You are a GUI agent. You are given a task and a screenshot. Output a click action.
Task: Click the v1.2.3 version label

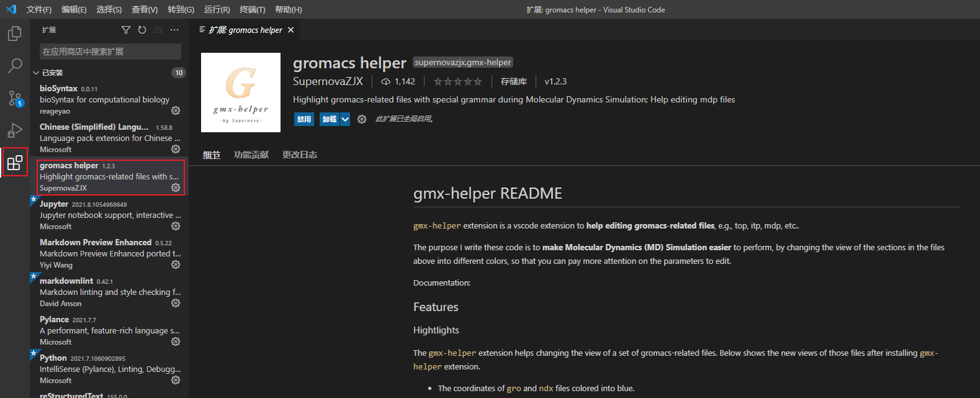pyautogui.click(x=555, y=81)
